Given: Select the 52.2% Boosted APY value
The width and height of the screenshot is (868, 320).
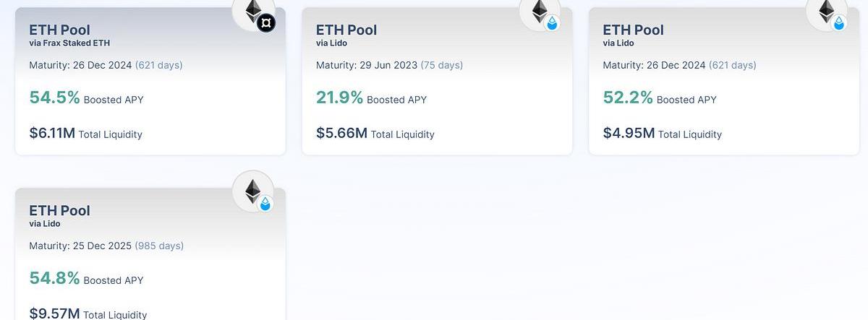Looking at the screenshot, I should click(x=628, y=98).
